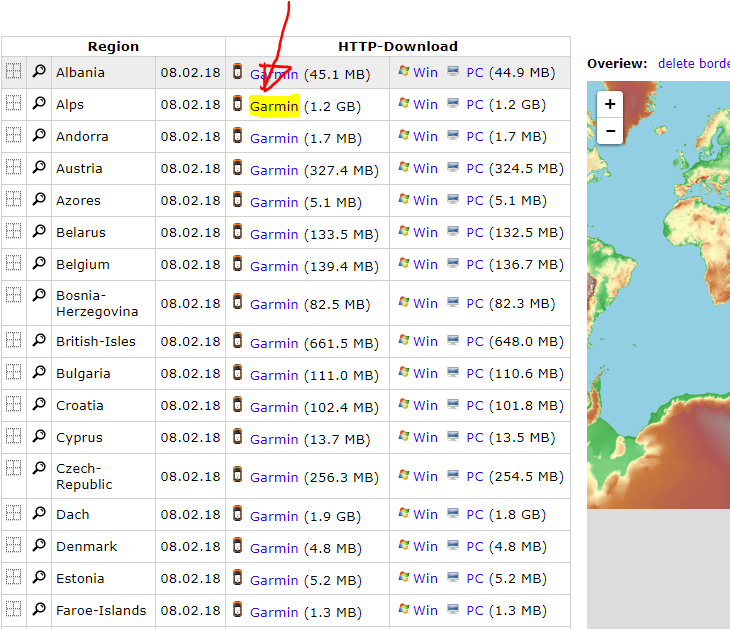Open PC download for British-Isles
This screenshot has width=730, height=629.
(x=475, y=341)
